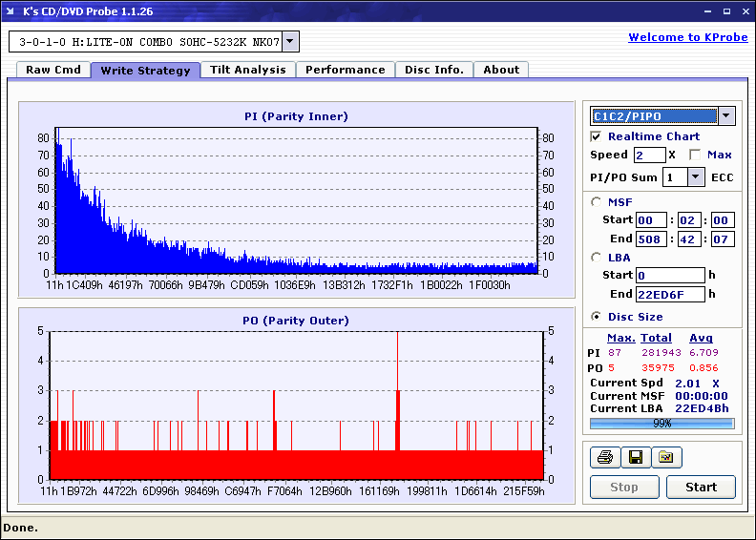Uncheck the Realtime Chart checkbox
Image resolution: width=756 pixels, height=540 pixels.
coord(597,136)
